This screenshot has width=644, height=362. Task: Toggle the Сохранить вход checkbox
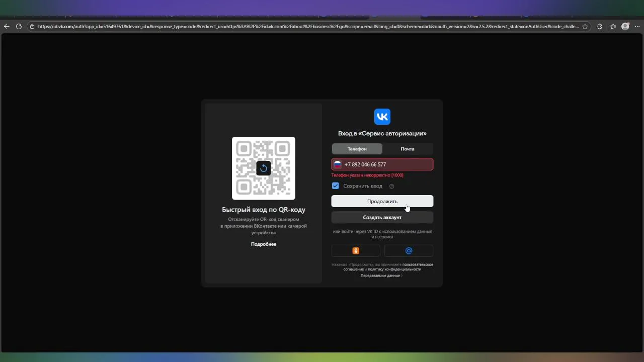pos(336,186)
